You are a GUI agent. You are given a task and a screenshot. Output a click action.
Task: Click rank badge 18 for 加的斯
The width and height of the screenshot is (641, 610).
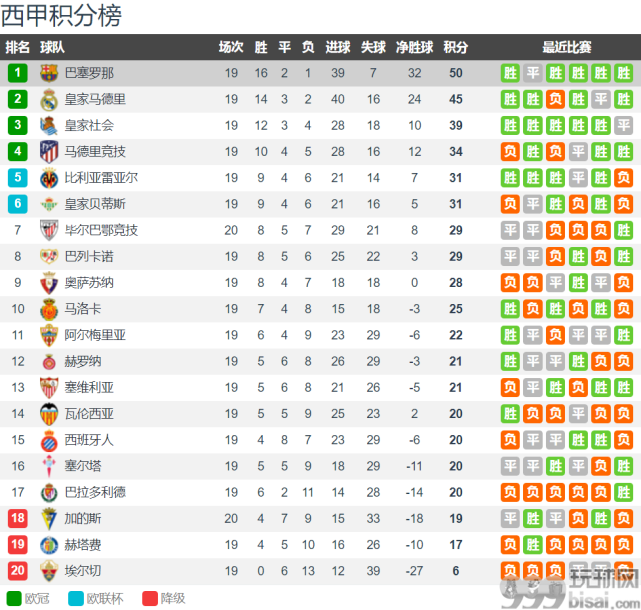(18, 518)
